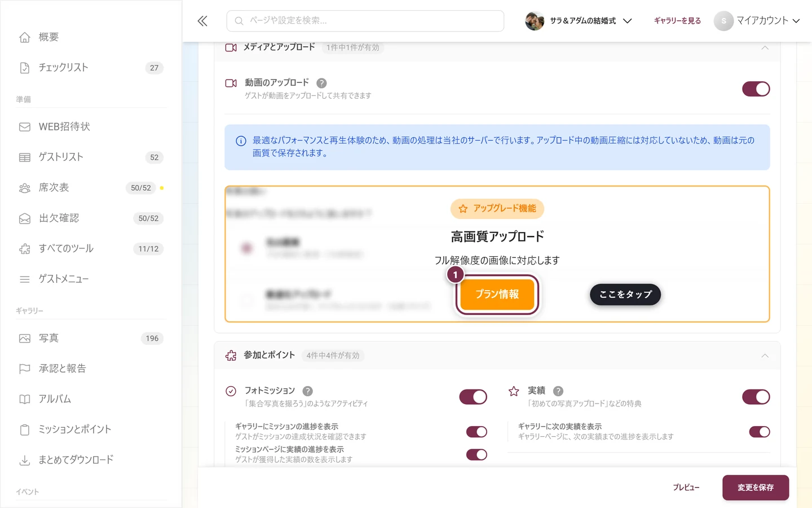Image resolution: width=812 pixels, height=508 pixels.
Task: Click the 出欠確認 open-envelope icon
Action: (25, 218)
